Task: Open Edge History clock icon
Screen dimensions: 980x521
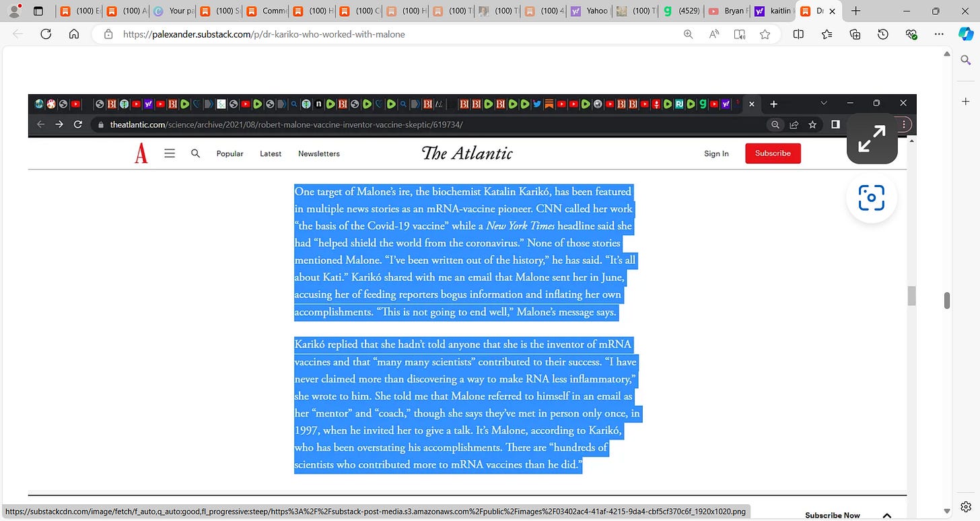Action: tap(883, 34)
